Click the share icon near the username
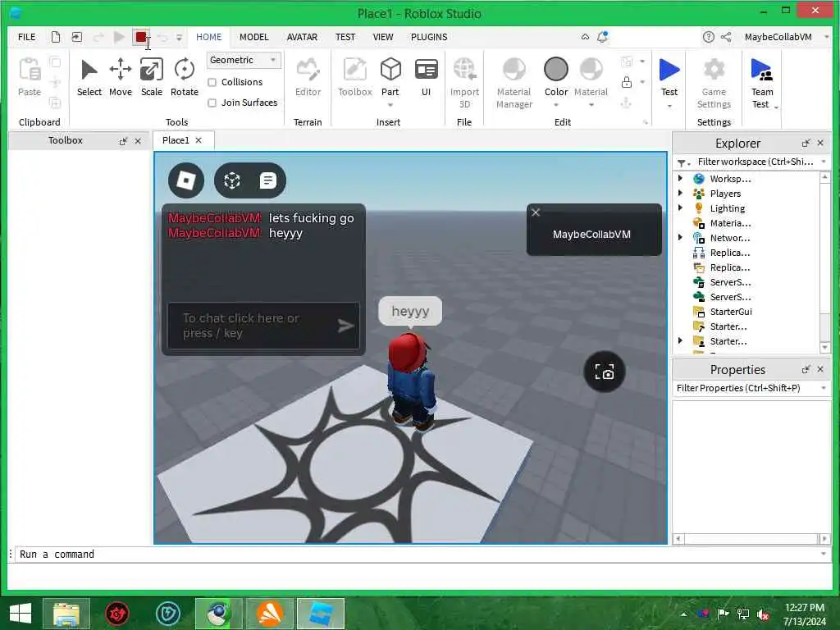840x630 pixels. pyautogui.click(x=726, y=37)
